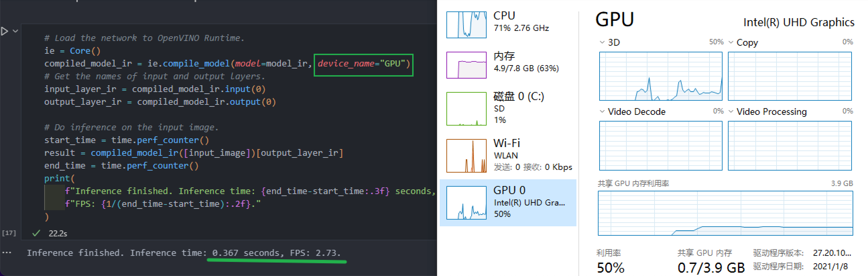
Task: Expand the Copy engine selector chevron
Action: point(731,42)
